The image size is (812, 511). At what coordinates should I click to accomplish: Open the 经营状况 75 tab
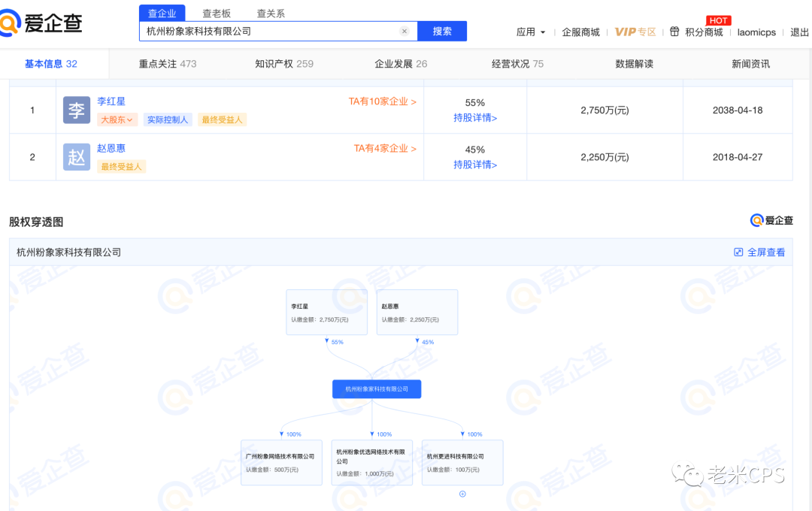[517, 64]
